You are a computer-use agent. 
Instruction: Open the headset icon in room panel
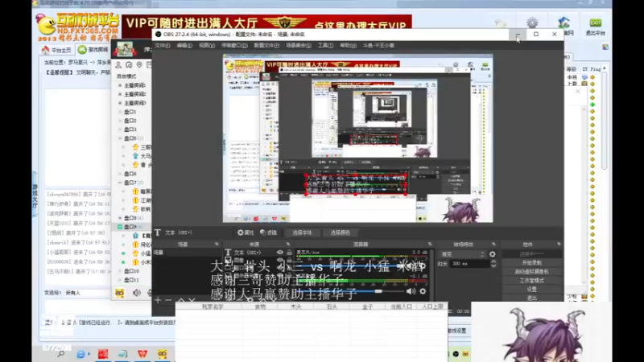click(129, 65)
